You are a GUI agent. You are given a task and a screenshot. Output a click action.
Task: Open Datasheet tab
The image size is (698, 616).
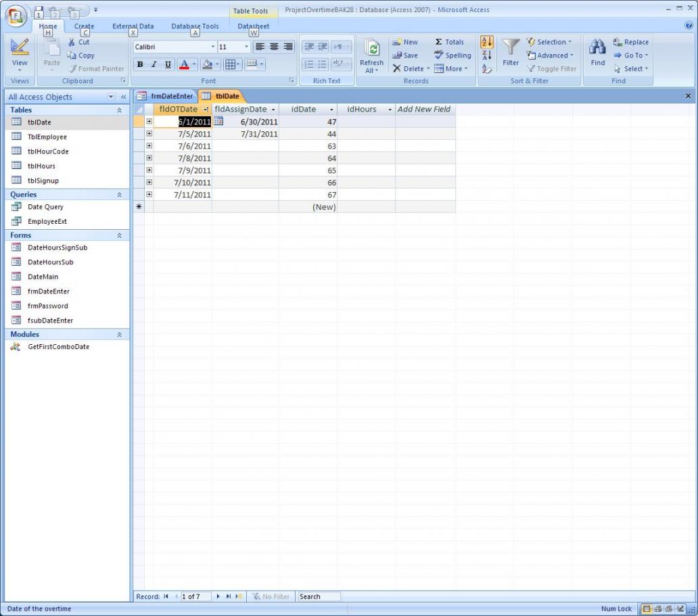click(253, 26)
